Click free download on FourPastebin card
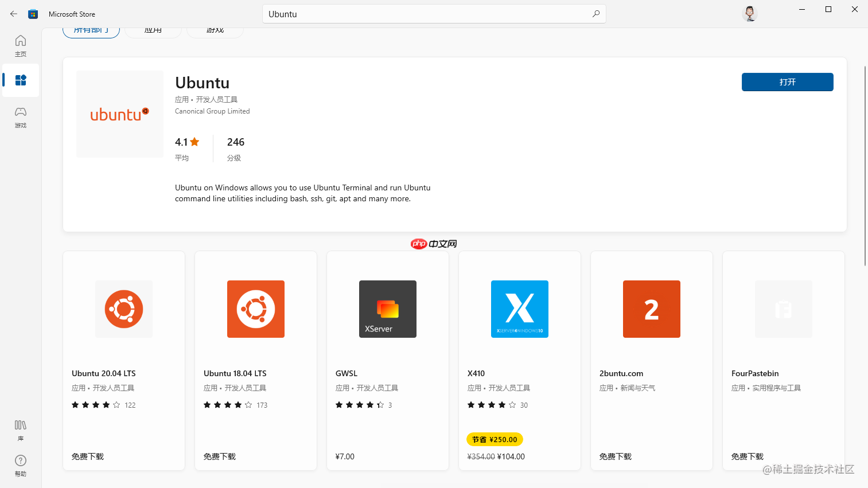The height and width of the screenshot is (488, 868). tap(748, 456)
